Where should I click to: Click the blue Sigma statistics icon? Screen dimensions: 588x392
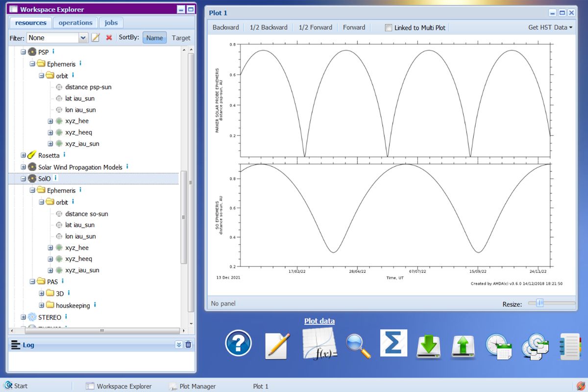(393, 342)
